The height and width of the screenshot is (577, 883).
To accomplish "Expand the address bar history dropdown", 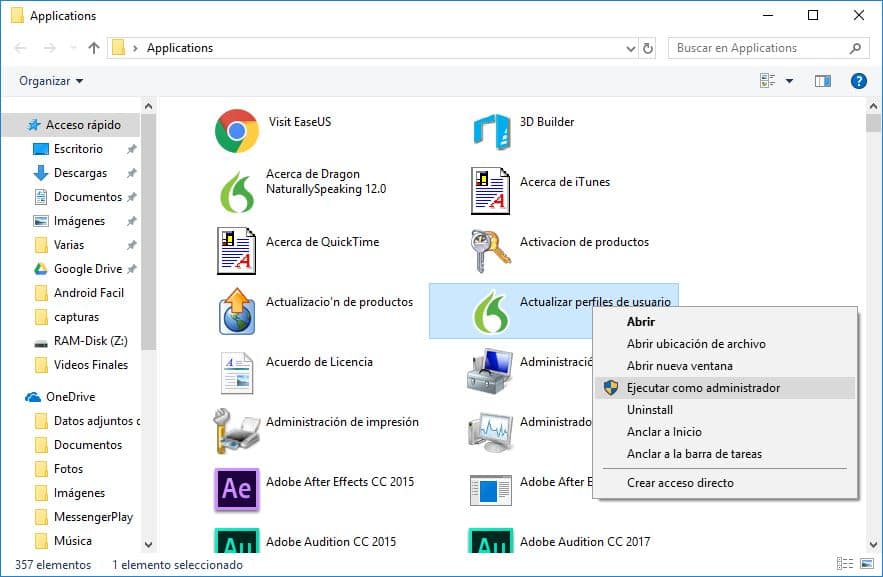I will point(630,47).
